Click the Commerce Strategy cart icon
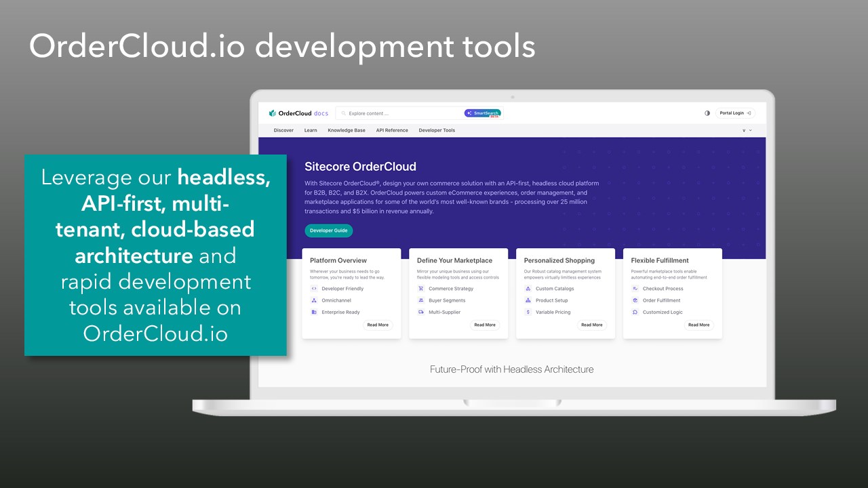This screenshot has width=868, height=488. tap(421, 289)
